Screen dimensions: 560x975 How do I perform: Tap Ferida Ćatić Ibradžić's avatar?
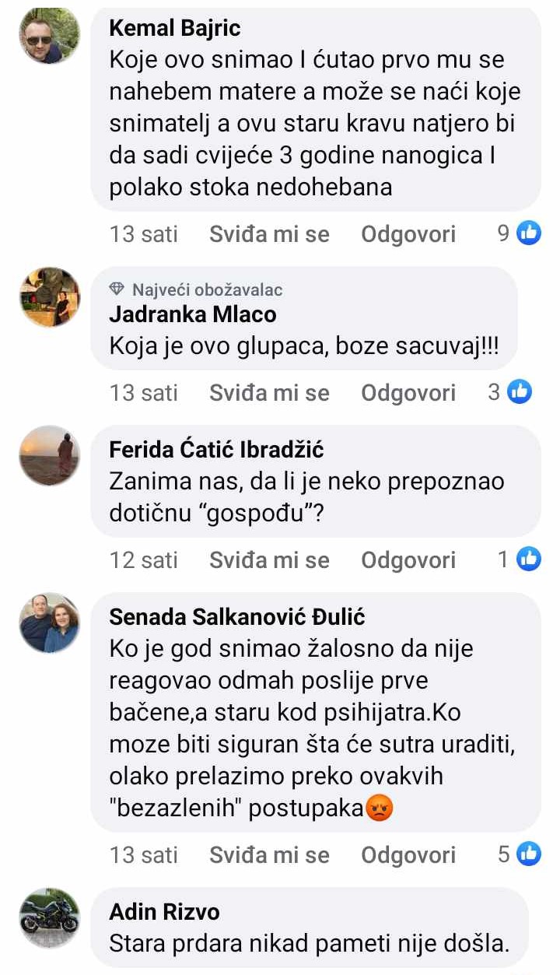[x=49, y=455]
